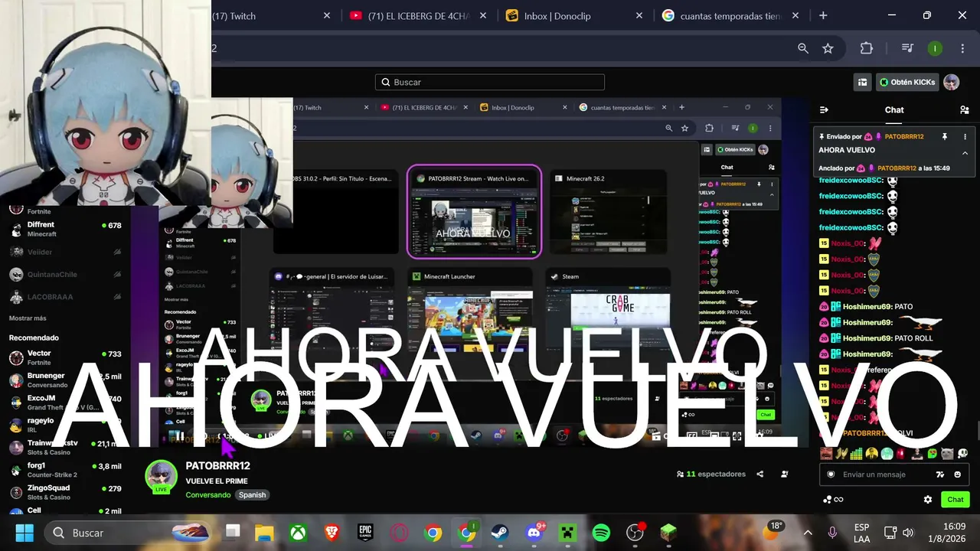
Task: Open recommended channel Vector
Action: pos(65,357)
